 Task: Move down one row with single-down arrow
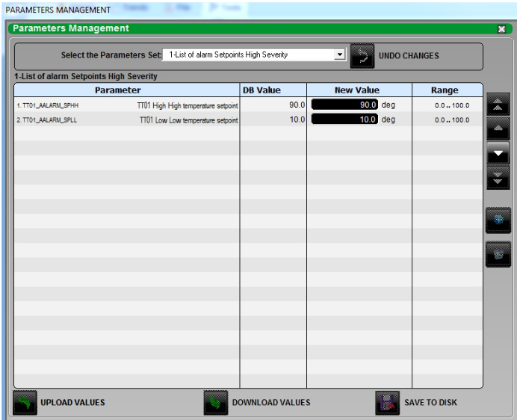click(498, 152)
